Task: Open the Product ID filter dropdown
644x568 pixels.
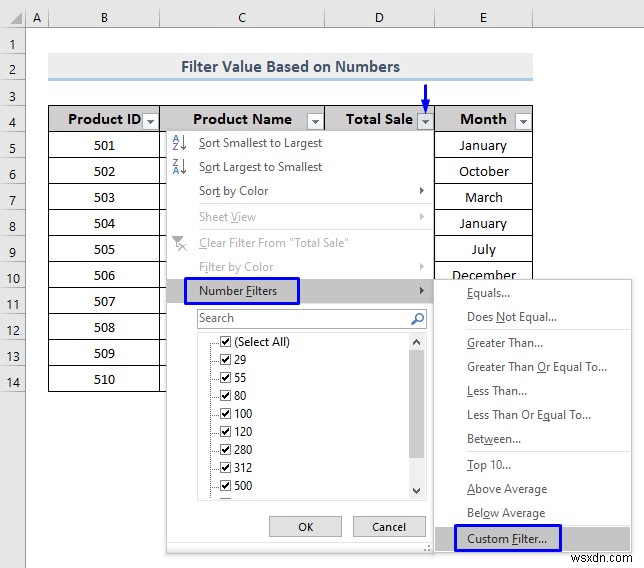Action: pyautogui.click(x=151, y=122)
